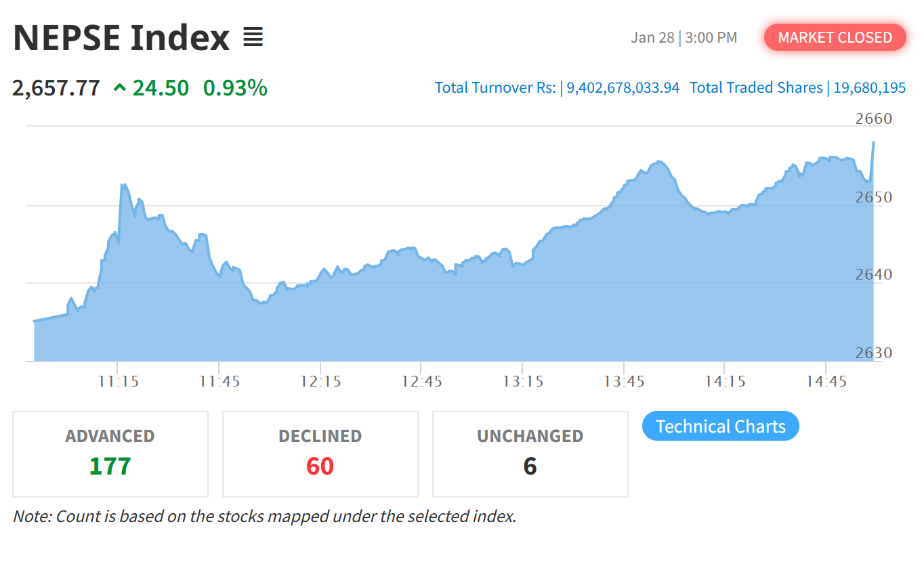Open the Technical Charts button

(x=720, y=427)
